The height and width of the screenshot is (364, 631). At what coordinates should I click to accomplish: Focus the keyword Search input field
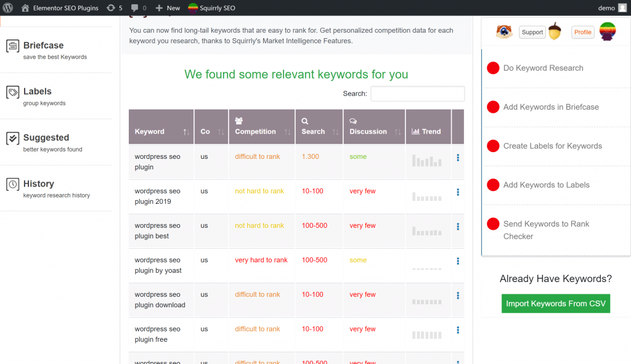pyautogui.click(x=417, y=94)
